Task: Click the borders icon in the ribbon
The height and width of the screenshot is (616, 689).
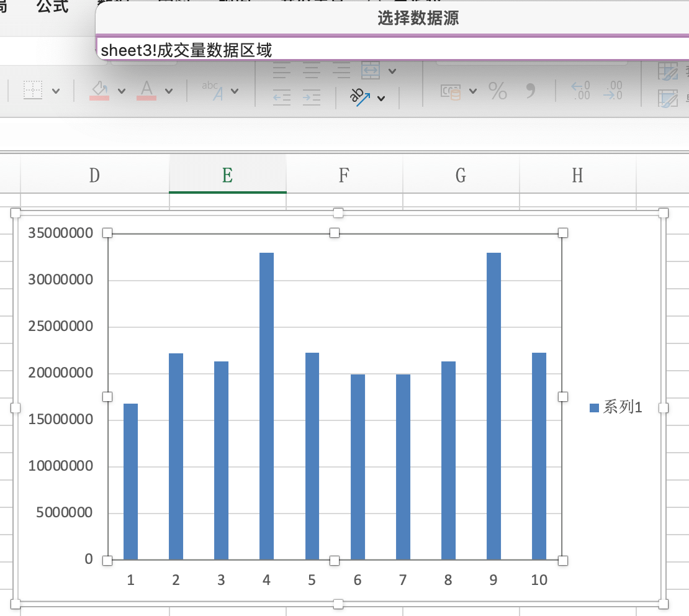Action: tap(33, 91)
